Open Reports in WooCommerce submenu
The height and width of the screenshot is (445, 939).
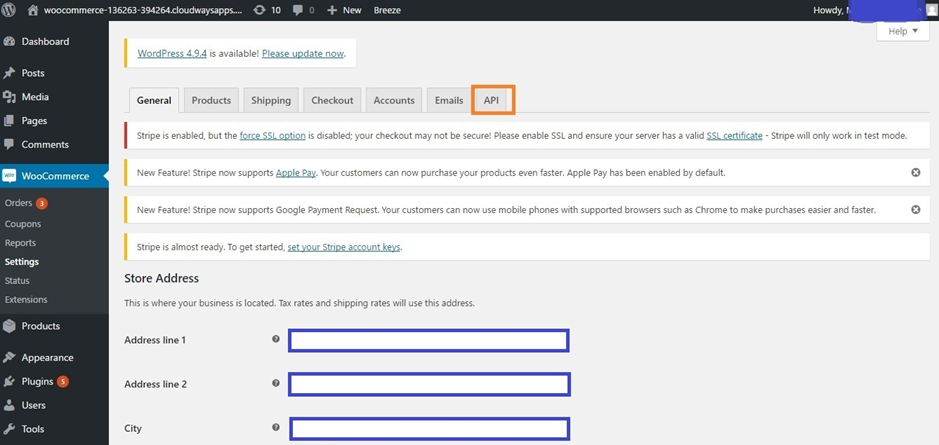[20, 243]
